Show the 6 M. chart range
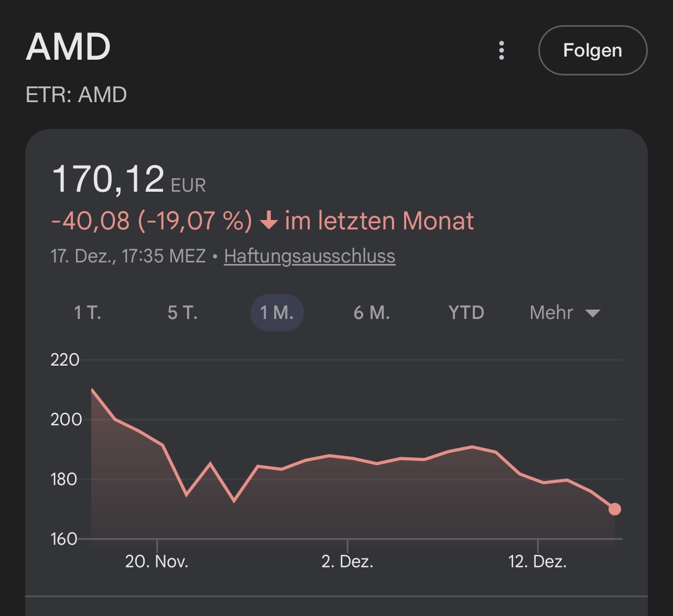 372,313
